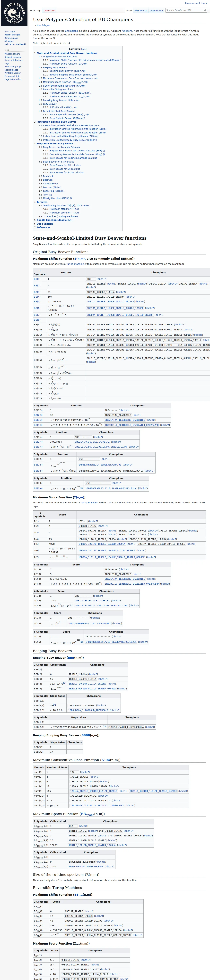The width and height of the screenshot is (210, 980).
Task: Open BB(1) link in shifts table
Action: point(37,279)
